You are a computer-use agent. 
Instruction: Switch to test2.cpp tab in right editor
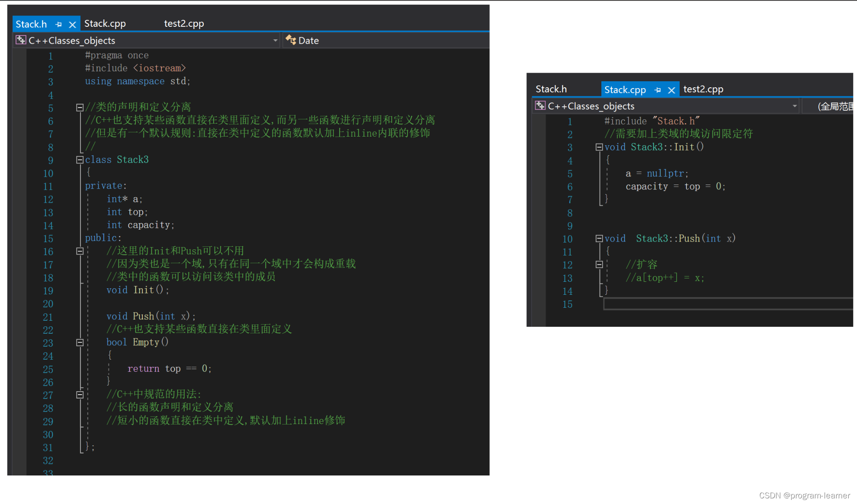(x=703, y=89)
